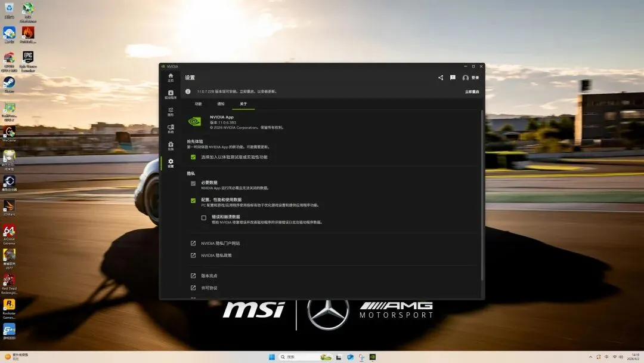Screen dimensions: 644x363
Task: Switch to the 通知 notifications tab
Action: point(221,104)
